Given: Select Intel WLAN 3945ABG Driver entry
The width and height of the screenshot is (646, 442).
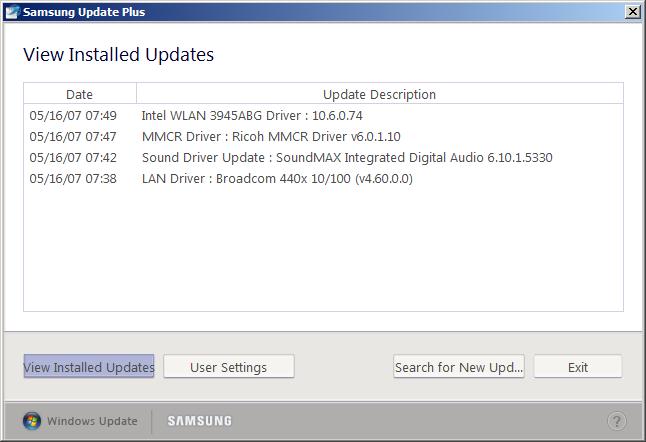Looking at the screenshot, I should [x=252, y=115].
